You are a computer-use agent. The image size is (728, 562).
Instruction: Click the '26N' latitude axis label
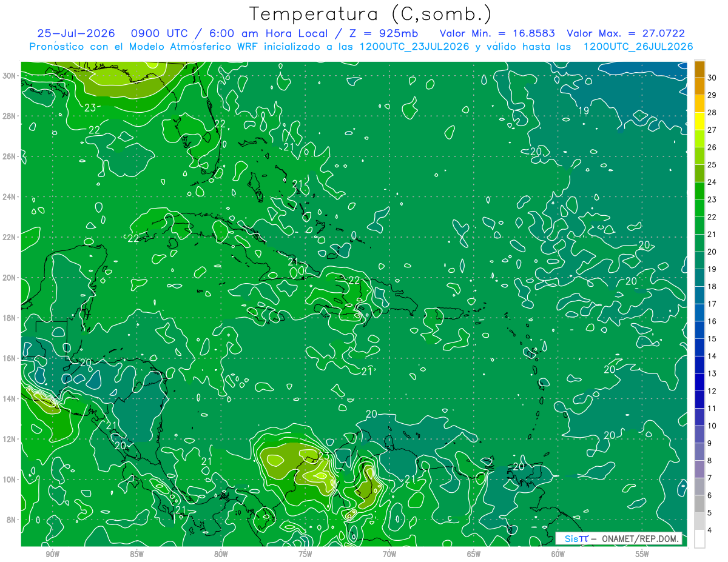coord(9,156)
